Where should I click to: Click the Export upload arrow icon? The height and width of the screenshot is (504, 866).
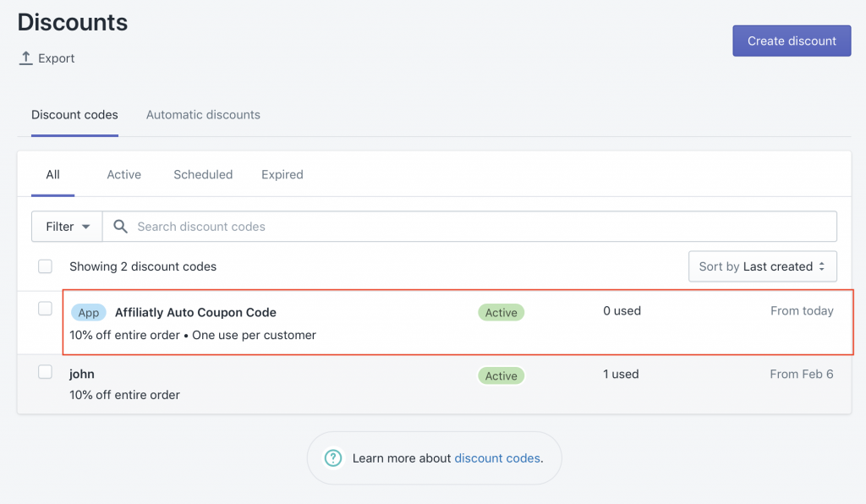(25, 58)
